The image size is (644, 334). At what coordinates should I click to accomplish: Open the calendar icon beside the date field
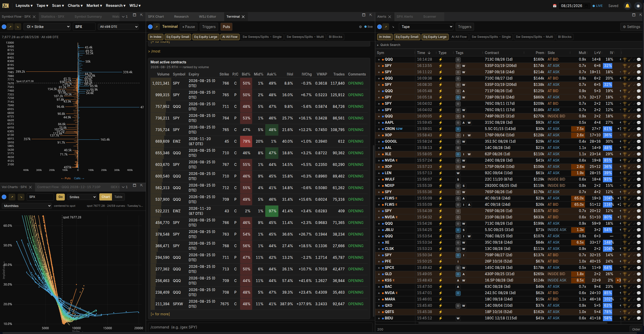(x=554, y=6)
